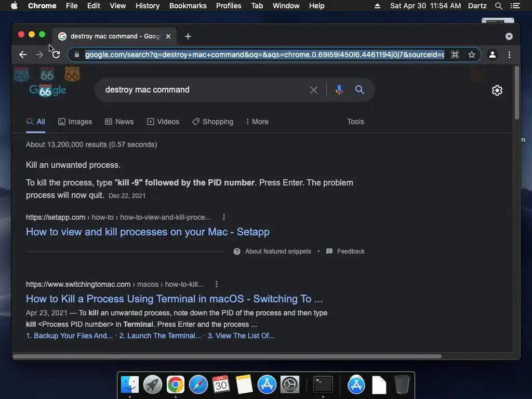Open options for the switchingtomac result

tap(217, 284)
